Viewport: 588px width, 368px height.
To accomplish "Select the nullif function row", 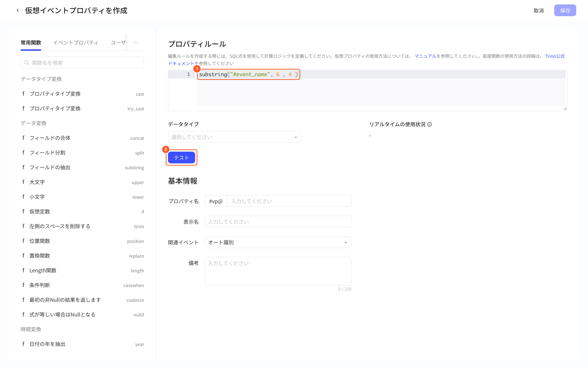I will [82, 315].
